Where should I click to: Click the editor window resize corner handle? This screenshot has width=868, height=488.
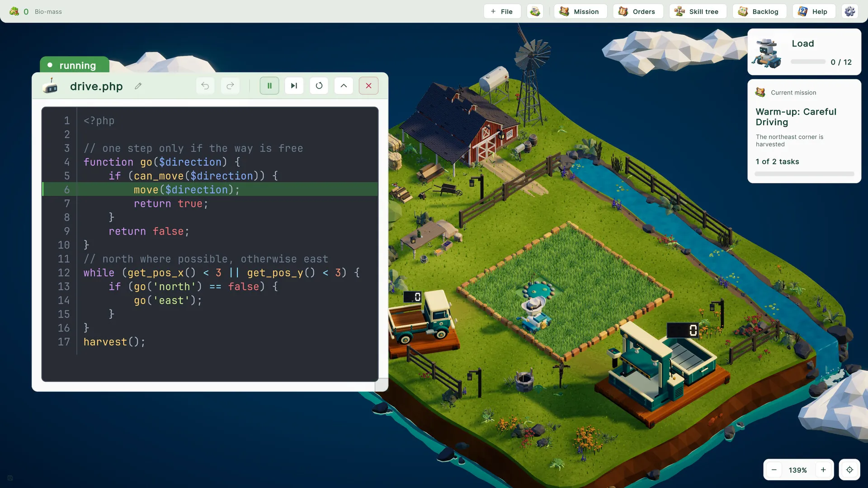click(382, 385)
